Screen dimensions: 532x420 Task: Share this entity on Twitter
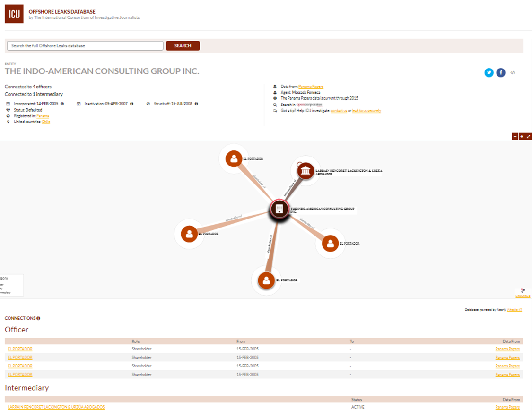[489, 72]
